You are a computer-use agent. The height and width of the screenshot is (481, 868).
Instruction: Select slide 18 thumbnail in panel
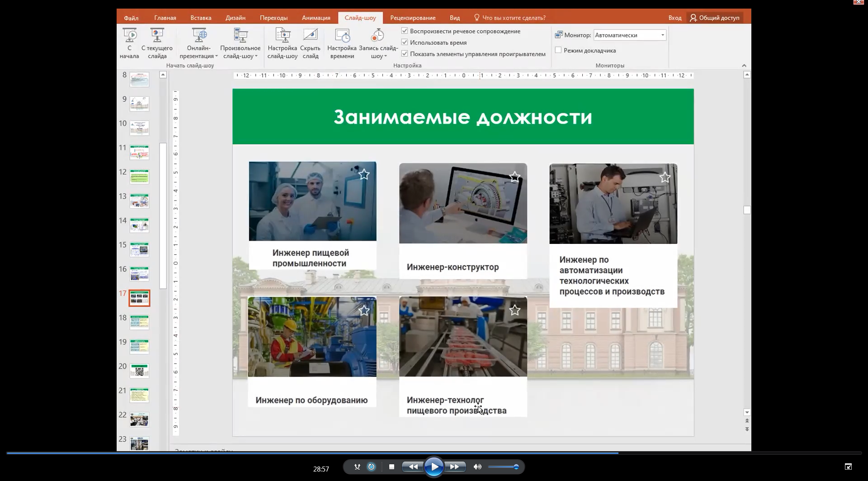[x=139, y=322]
